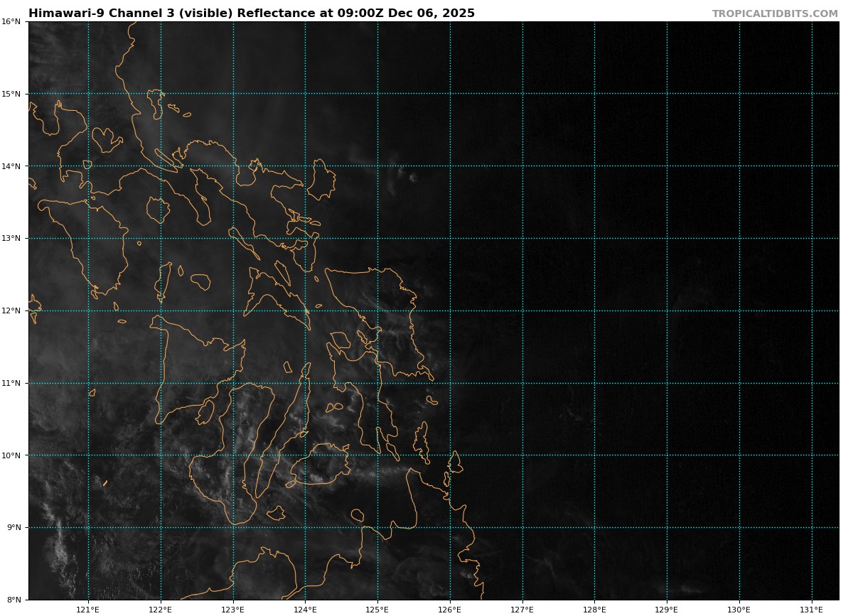Viewport: 853px width, 616px height.
Task: Click the 16°N latitude label
Action: point(11,22)
